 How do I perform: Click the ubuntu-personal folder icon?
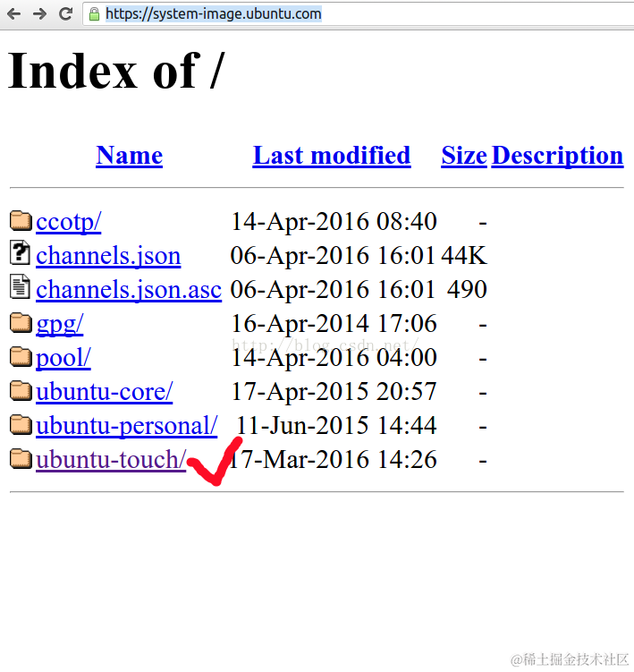click(x=21, y=424)
